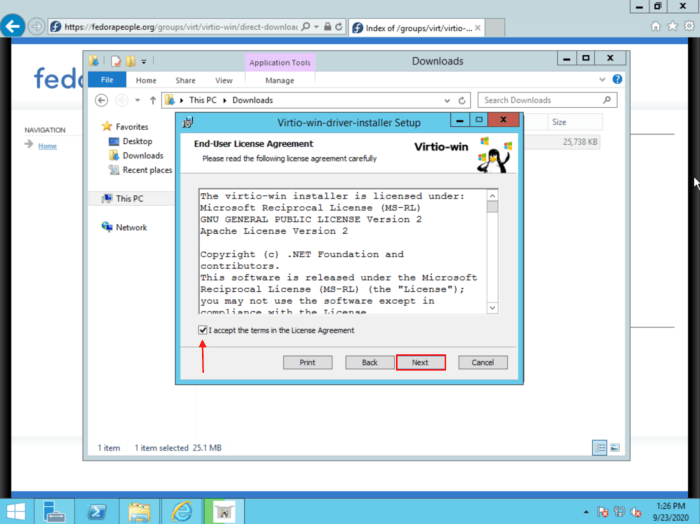Switch to large icons view
Screen dimensions: 700x524
(615, 447)
